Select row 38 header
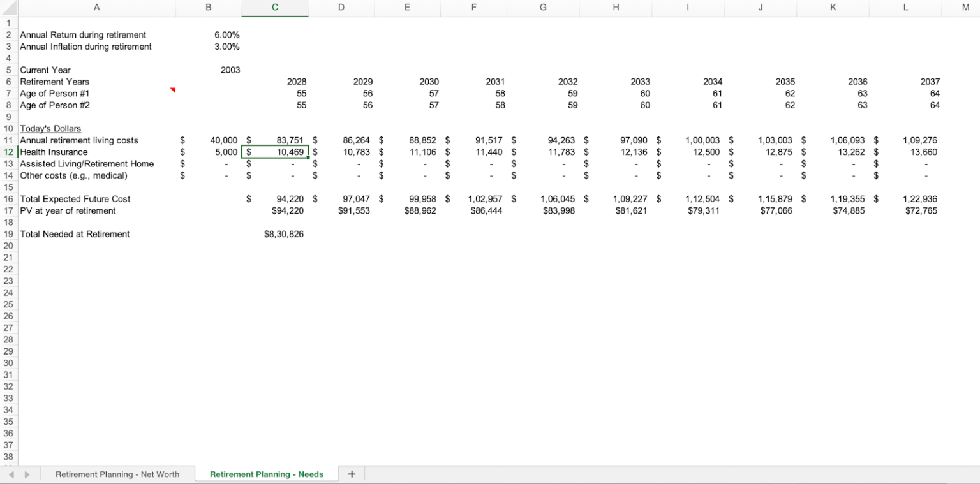 [x=9, y=457]
